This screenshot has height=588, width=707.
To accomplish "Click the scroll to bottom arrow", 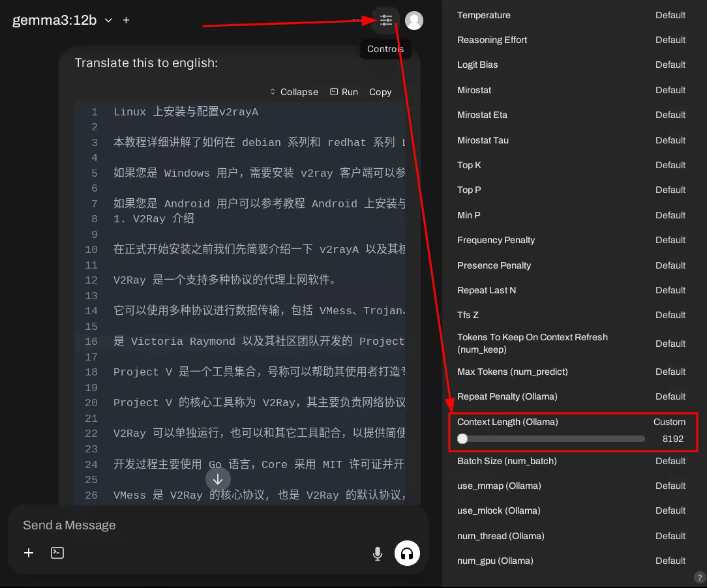I will coord(218,479).
